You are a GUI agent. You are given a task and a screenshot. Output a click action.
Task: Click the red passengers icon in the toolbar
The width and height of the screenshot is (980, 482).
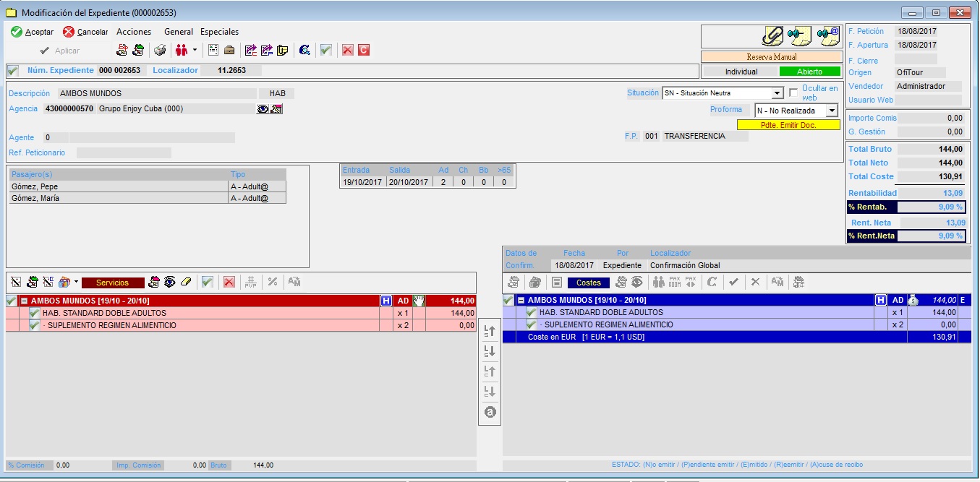tap(181, 51)
